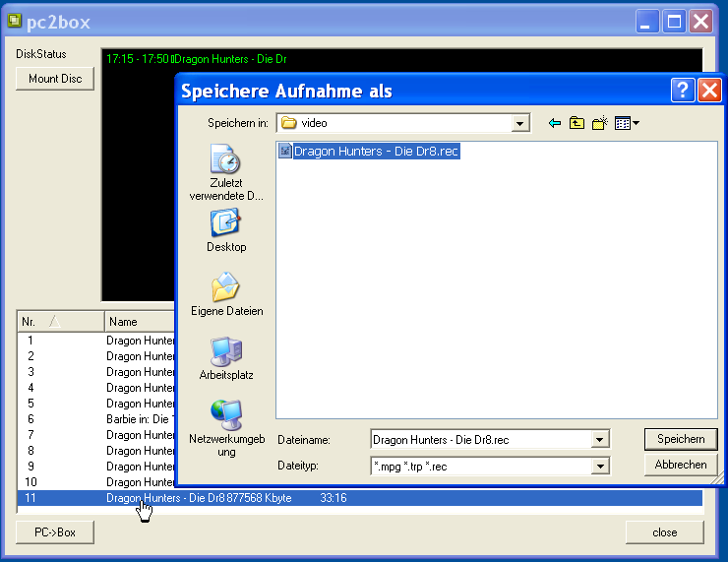
Task: Select Arbeitsplatz in places bar
Action: pos(225,358)
